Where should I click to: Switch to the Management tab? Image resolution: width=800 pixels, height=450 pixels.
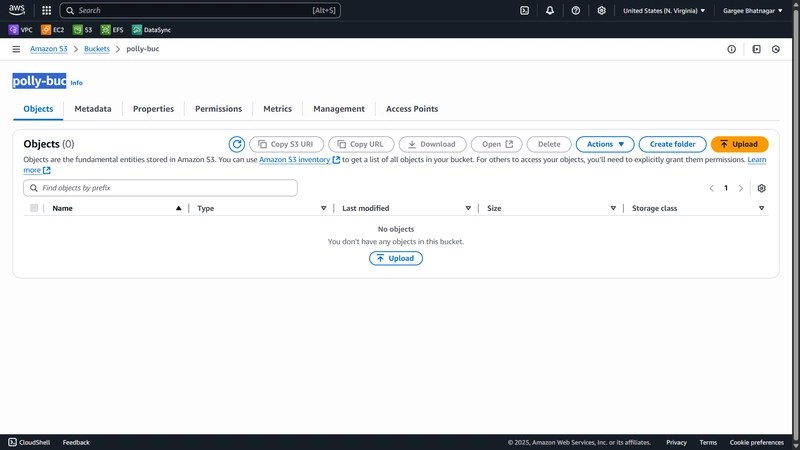tap(339, 109)
